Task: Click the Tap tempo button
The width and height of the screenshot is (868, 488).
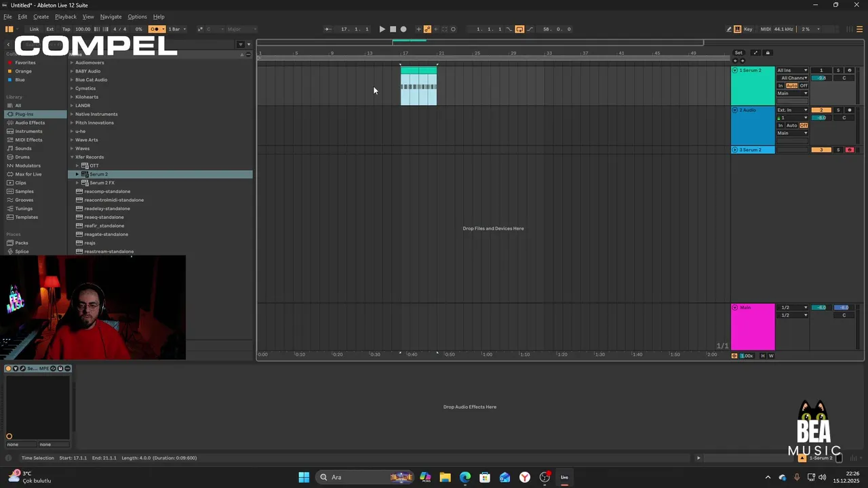Action: click(x=66, y=29)
